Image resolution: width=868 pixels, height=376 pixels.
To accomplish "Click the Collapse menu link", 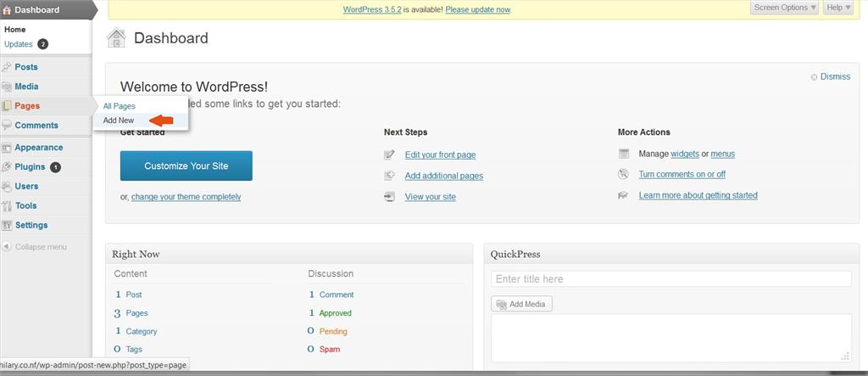I will click(x=41, y=247).
